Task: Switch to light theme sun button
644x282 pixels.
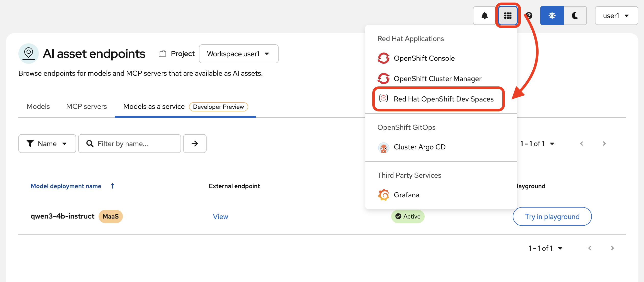Action: (552, 16)
